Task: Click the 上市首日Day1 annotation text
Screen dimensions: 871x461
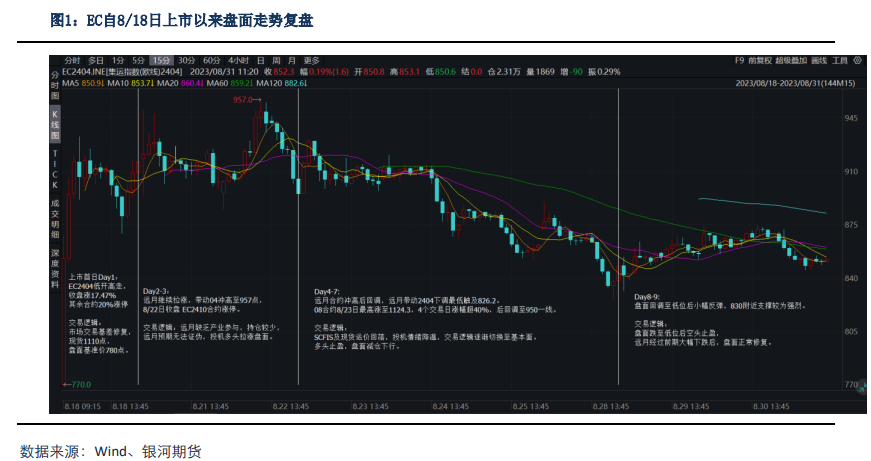Action: 93,277
